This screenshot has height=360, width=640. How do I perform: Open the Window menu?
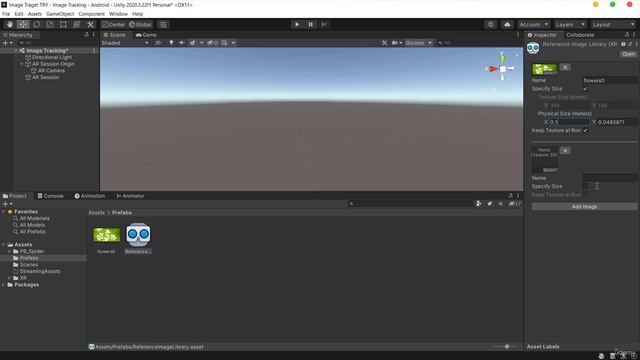click(118, 14)
